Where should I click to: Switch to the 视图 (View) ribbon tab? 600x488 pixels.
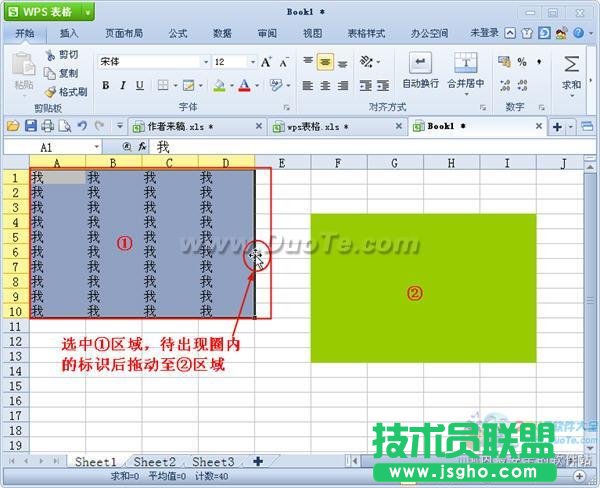tap(313, 33)
